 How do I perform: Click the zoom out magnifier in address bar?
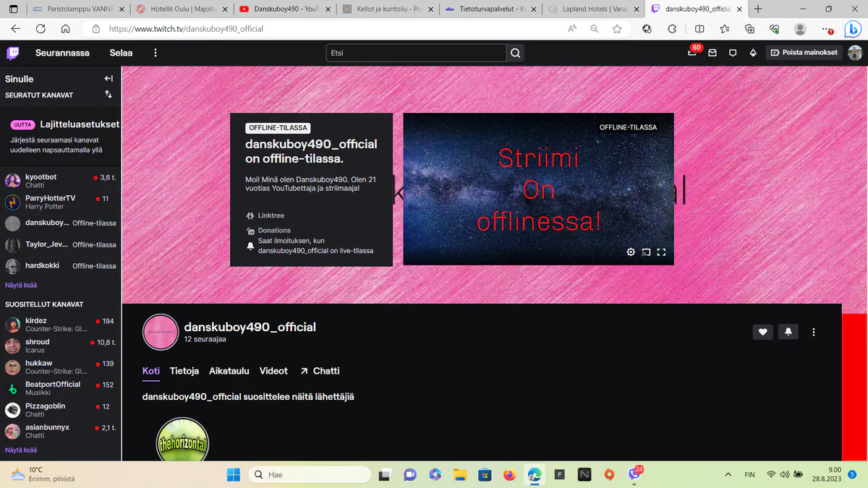click(595, 29)
